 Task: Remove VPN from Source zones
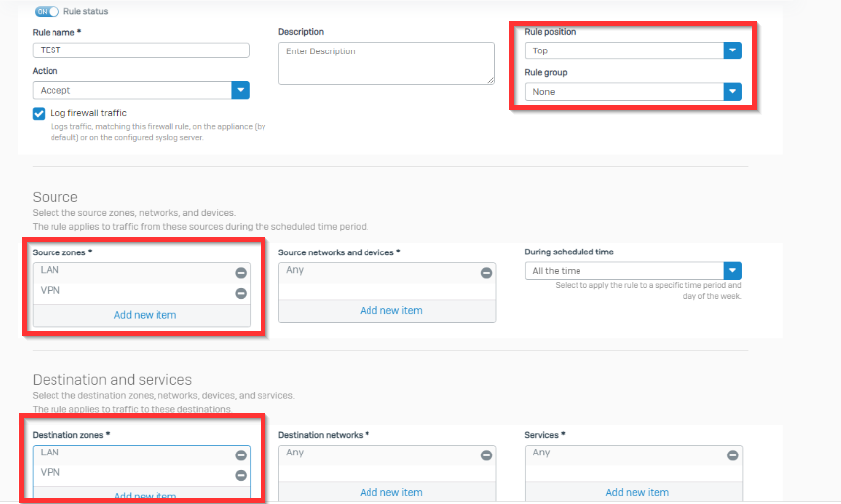pyautogui.click(x=240, y=293)
